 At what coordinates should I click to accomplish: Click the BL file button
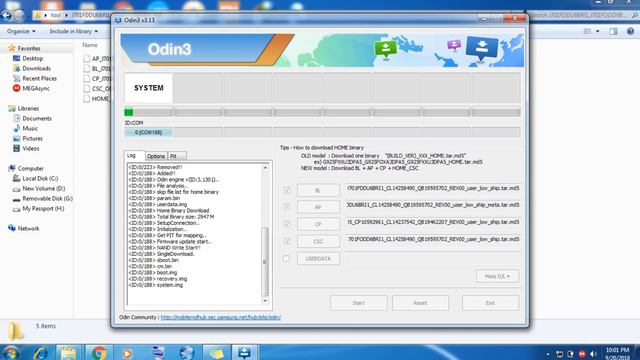click(318, 190)
